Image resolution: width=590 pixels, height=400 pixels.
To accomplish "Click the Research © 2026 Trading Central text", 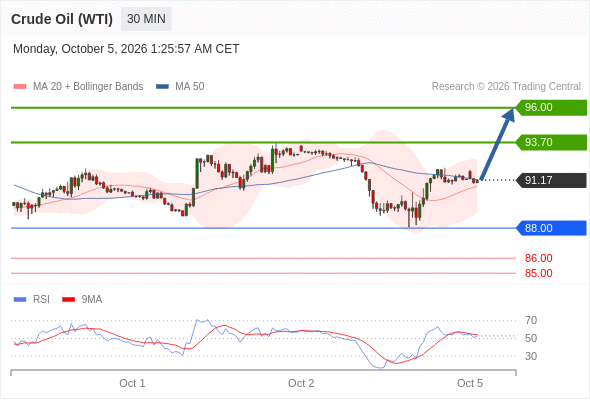I will 506,87.
